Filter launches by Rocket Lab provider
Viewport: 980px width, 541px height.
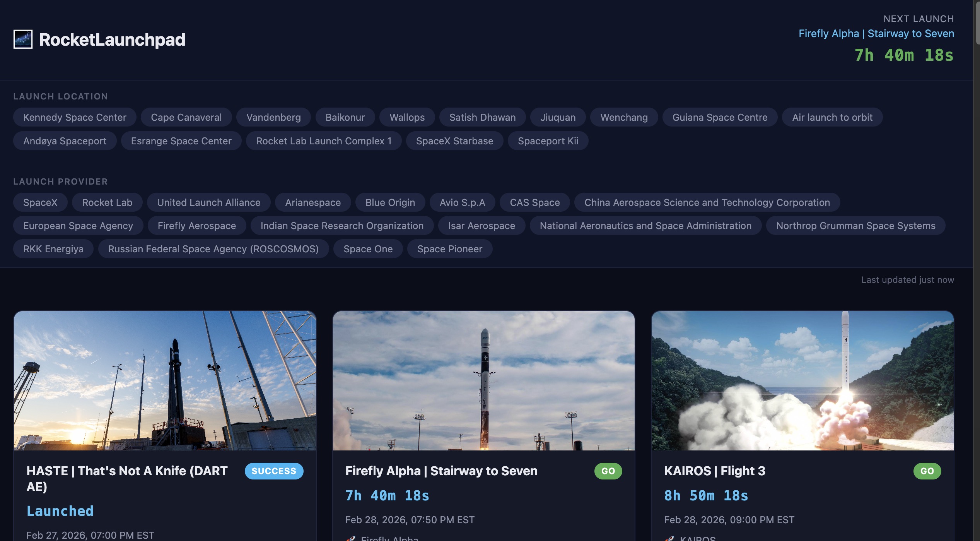coord(107,202)
